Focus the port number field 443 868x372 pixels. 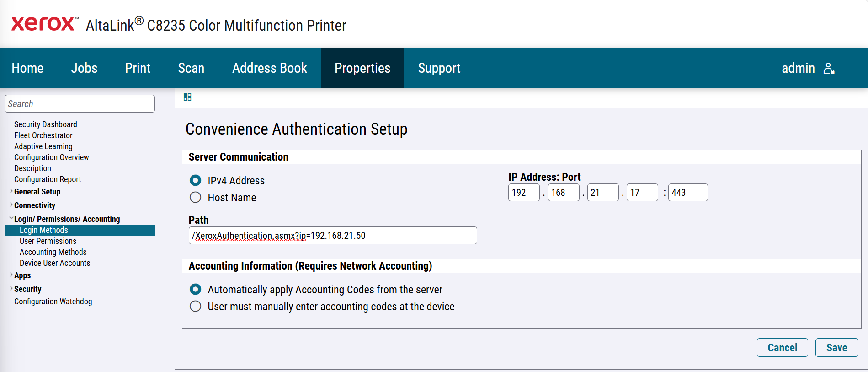pyautogui.click(x=687, y=193)
